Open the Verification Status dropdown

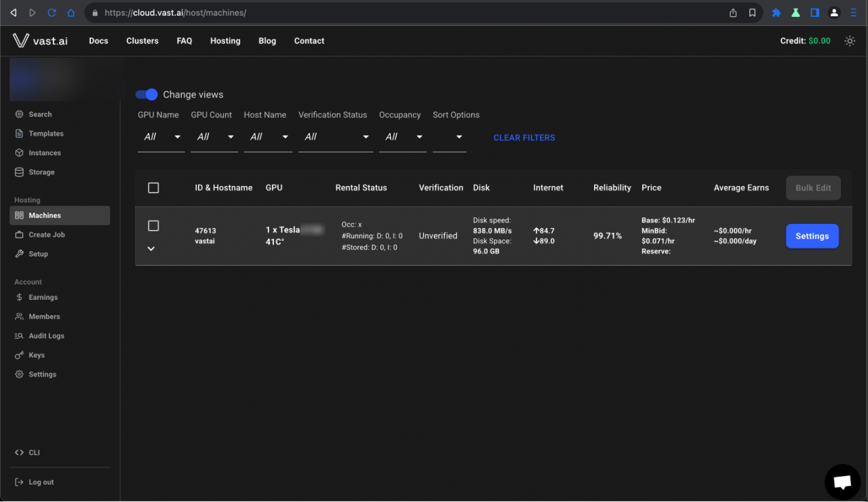335,137
